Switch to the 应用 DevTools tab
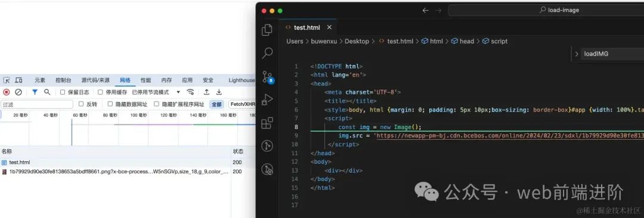 pyautogui.click(x=187, y=80)
